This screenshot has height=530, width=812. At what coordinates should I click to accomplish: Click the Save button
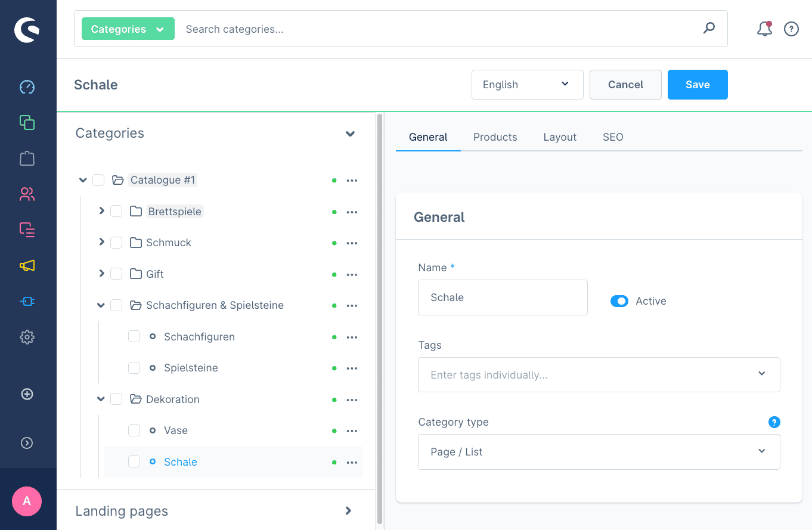[x=698, y=85]
